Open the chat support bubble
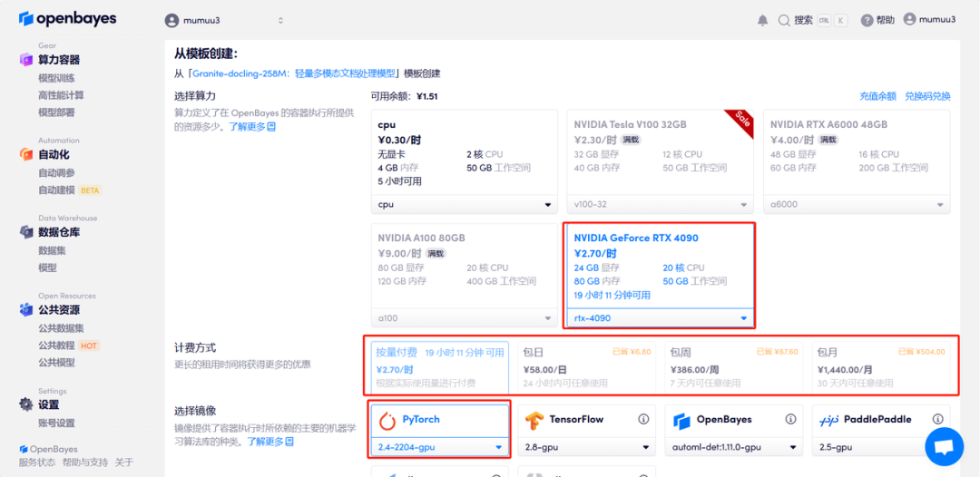Image resolution: width=980 pixels, height=477 pixels. point(945,446)
